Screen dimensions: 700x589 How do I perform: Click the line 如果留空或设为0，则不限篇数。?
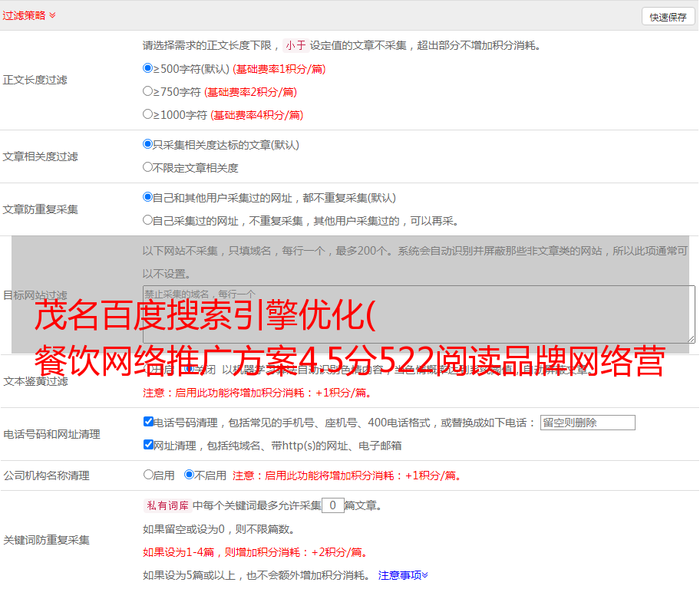(x=219, y=529)
